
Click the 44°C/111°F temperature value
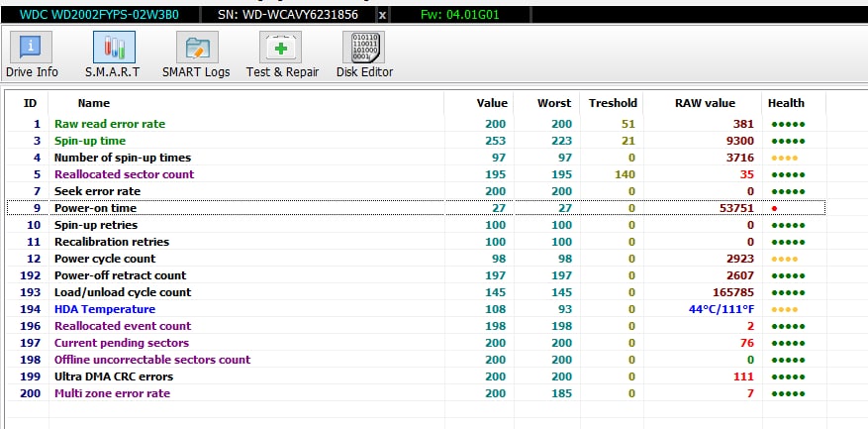722,309
